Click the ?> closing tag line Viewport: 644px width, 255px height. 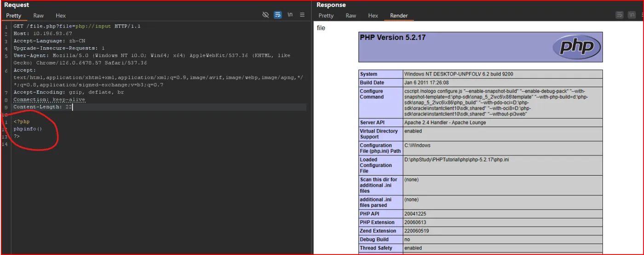pos(17,137)
